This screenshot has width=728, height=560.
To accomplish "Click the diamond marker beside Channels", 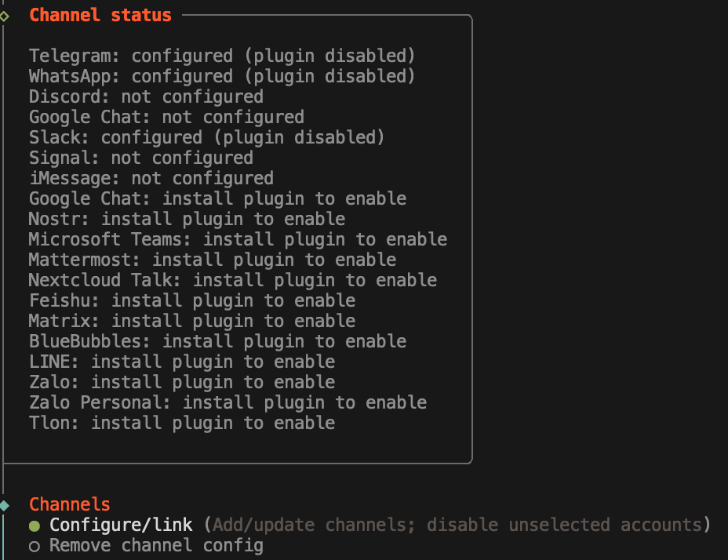I will point(5,504).
